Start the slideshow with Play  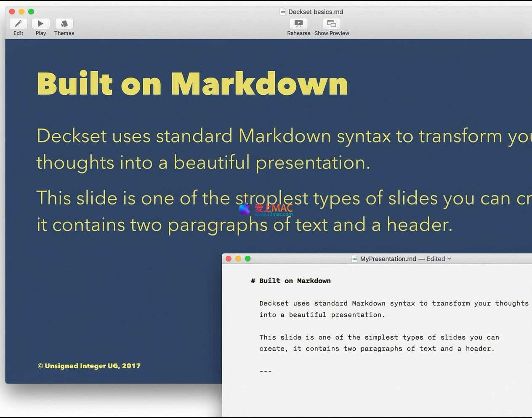pyautogui.click(x=40, y=24)
